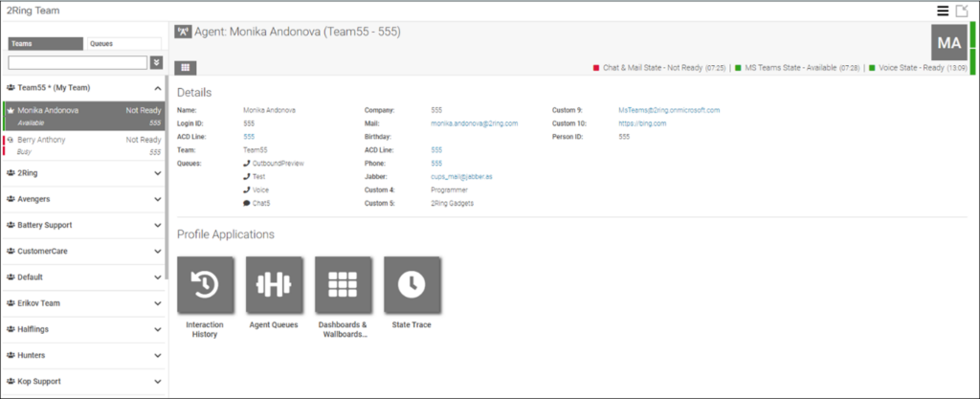Click the crown icon beside Monika Andonova
Image resolution: width=980 pixels, height=399 pixels.
tap(11, 111)
